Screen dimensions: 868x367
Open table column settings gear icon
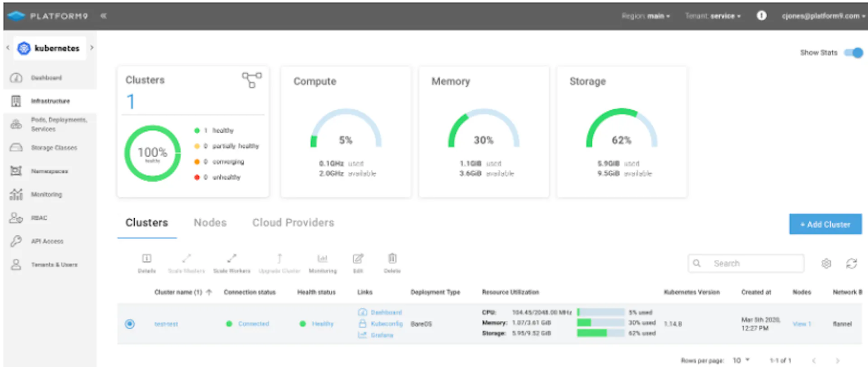point(826,263)
